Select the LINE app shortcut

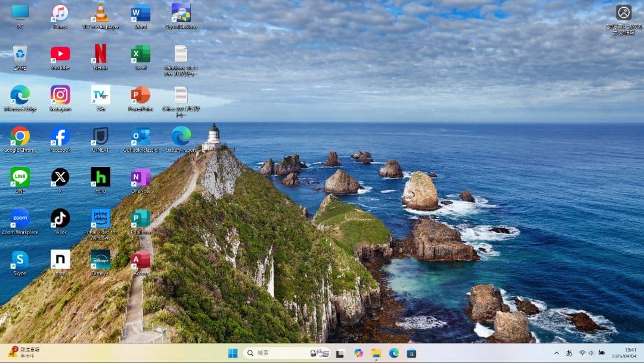(20, 177)
